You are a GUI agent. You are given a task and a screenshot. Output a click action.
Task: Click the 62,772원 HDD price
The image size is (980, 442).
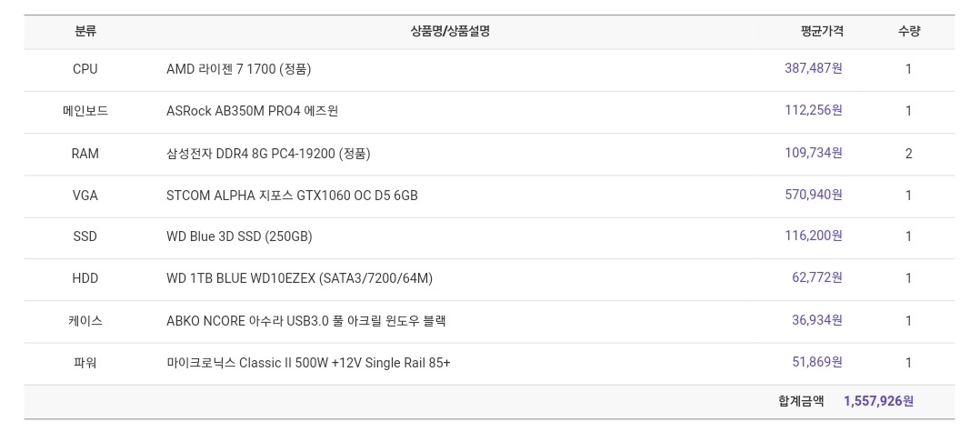(817, 277)
